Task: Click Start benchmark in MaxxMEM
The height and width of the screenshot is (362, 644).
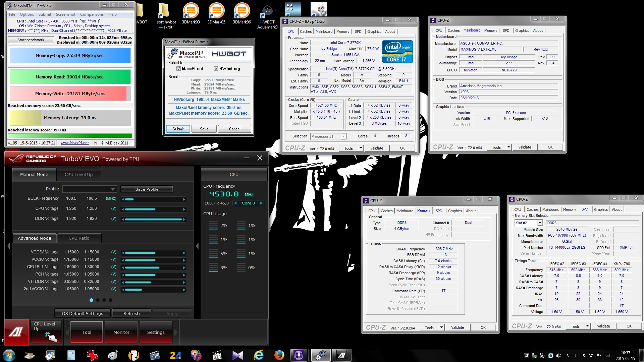Action: click(31, 40)
